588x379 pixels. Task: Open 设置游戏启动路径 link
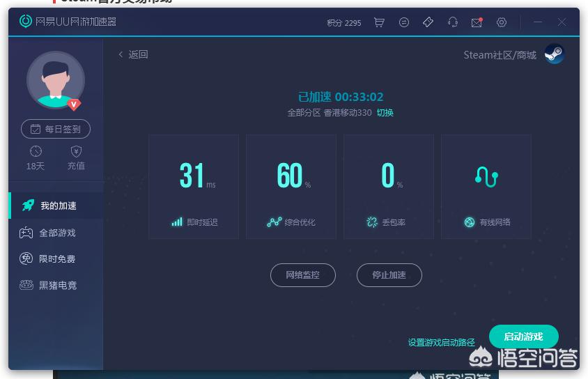[441, 342]
